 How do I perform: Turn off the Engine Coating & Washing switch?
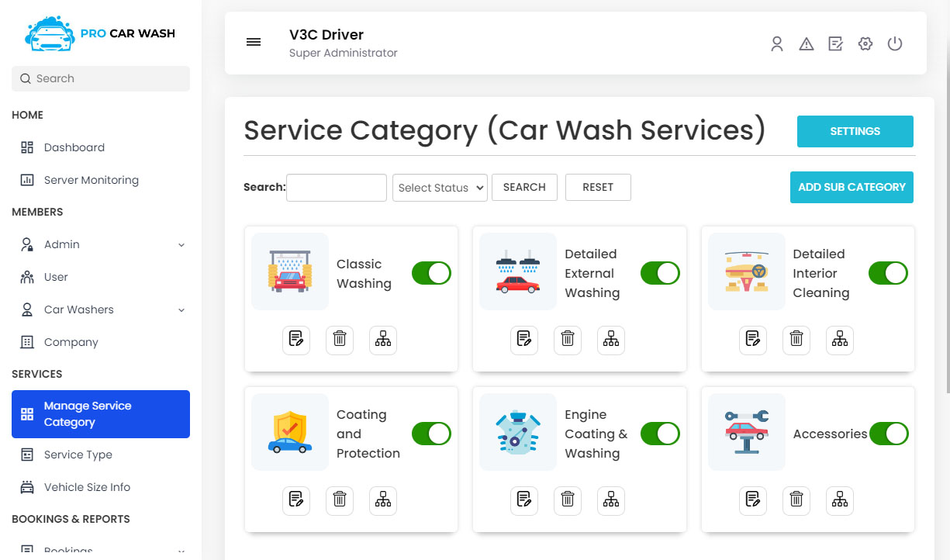[660, 434]
